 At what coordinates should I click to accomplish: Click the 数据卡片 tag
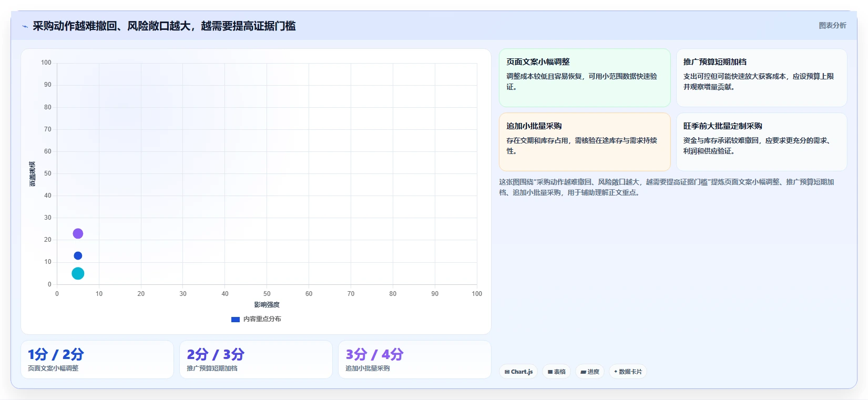(628, 372)
